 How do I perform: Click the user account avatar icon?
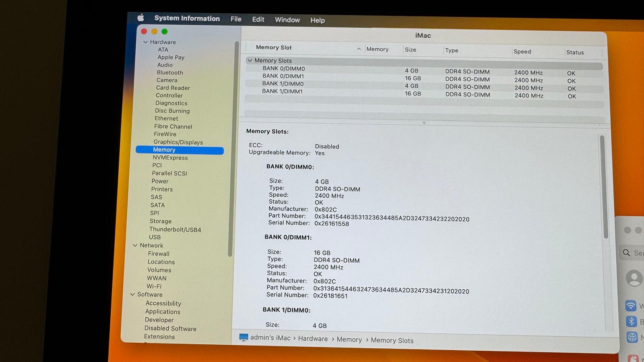pos(634,278)
